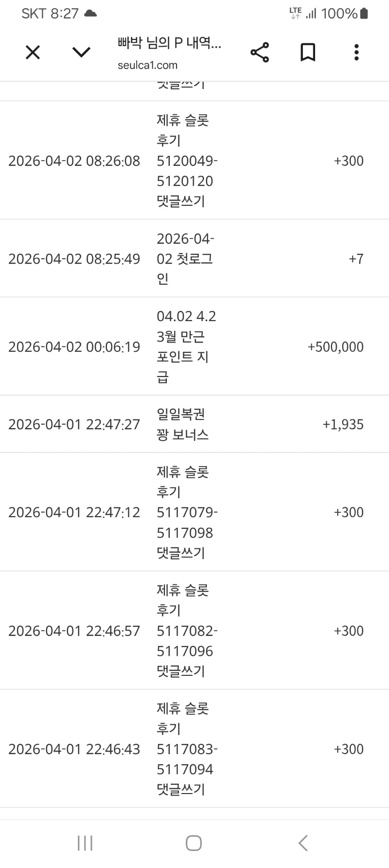Select the +500,000 point payment row
389x868 pixels.
click(187, 346)
